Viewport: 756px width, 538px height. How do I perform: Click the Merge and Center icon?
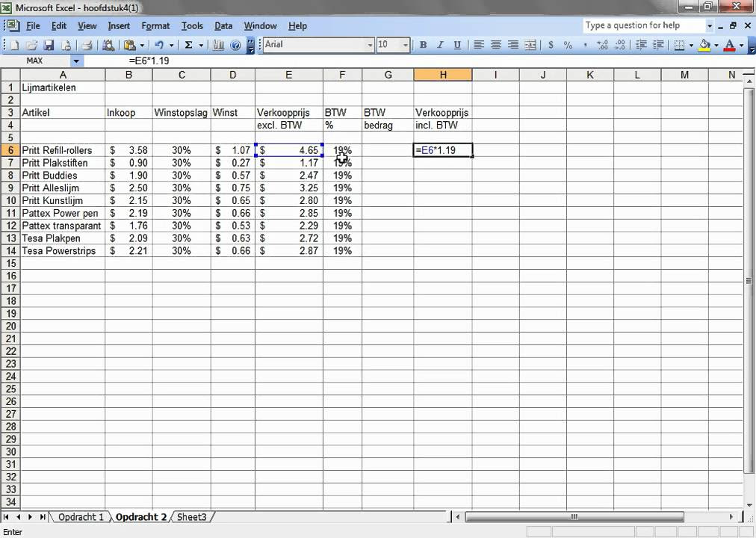[x=530, y=45]
